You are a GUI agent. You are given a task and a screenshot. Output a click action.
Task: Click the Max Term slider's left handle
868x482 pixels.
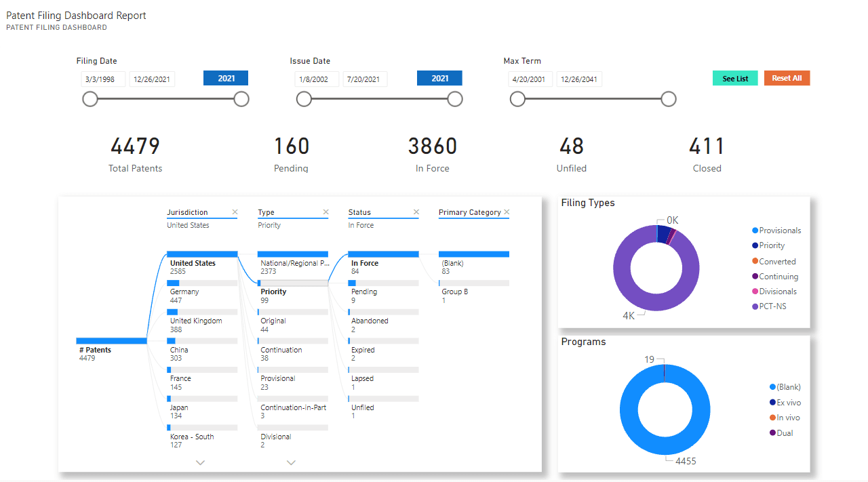[x=517, y=100]
